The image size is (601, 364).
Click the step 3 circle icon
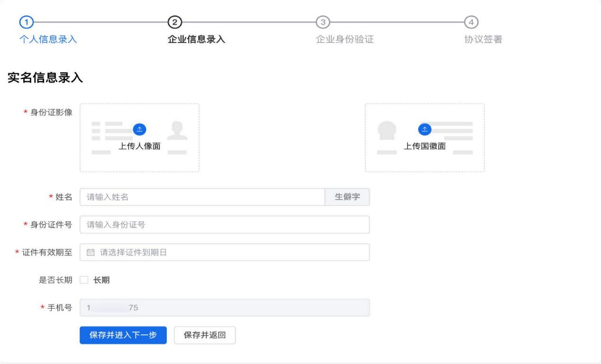[323, 22]
